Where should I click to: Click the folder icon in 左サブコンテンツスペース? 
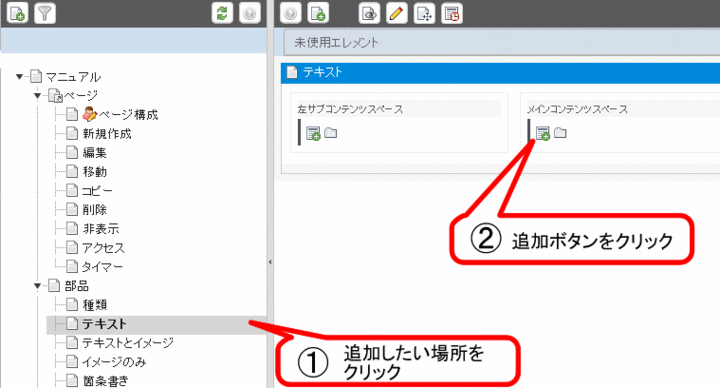click(x=331, y=133)
